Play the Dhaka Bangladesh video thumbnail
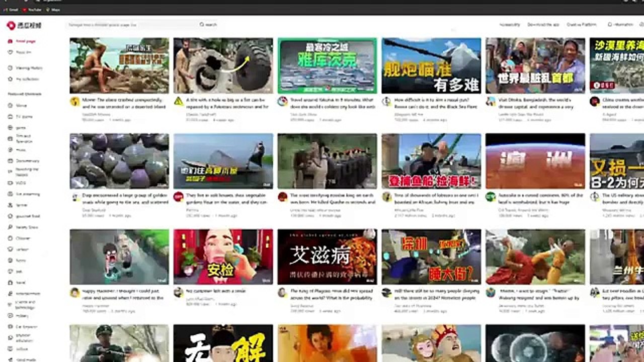The image size is (644, 362). coord(535,65)
